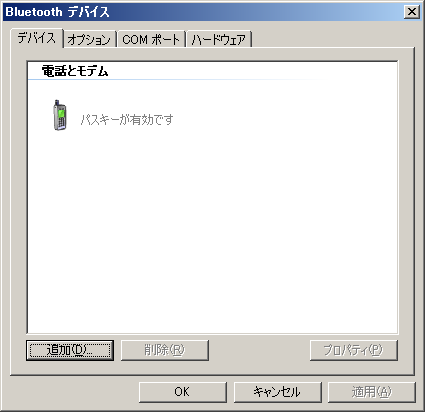Click the greyed-out 削除(R) button
The image size is (425, 412).
[x=165, y=350]
